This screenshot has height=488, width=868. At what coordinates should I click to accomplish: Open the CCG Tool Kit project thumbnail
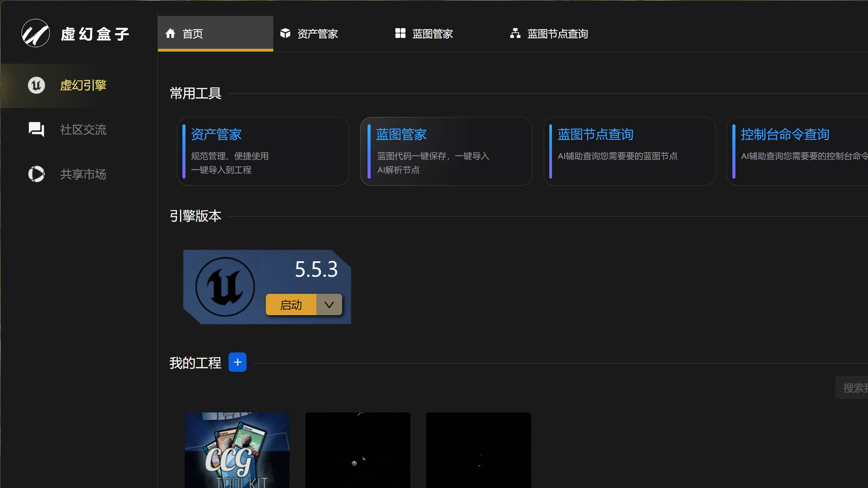237,450
